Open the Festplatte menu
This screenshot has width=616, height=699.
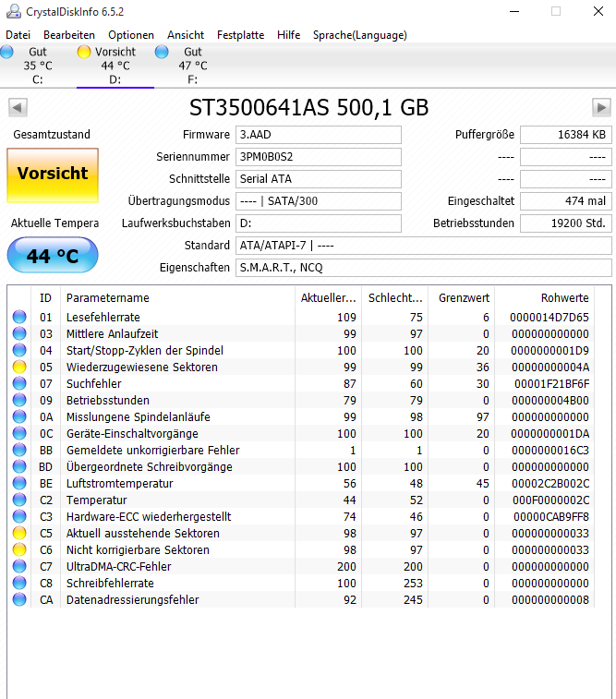pos(241,35)
